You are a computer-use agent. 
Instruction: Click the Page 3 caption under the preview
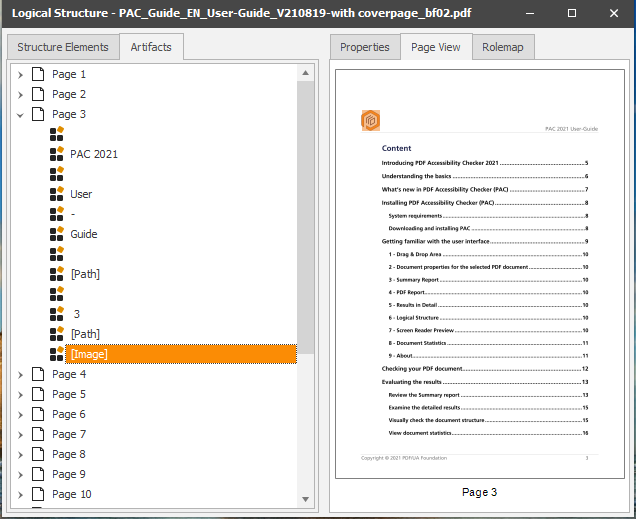coord(479,492)
